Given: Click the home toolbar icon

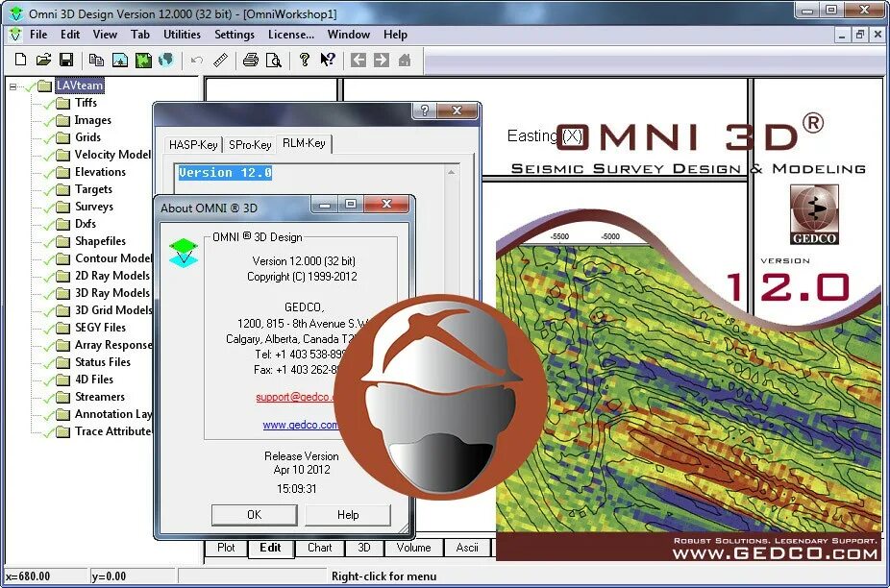Looking at the screenshot, I should [x=405, y=60].
